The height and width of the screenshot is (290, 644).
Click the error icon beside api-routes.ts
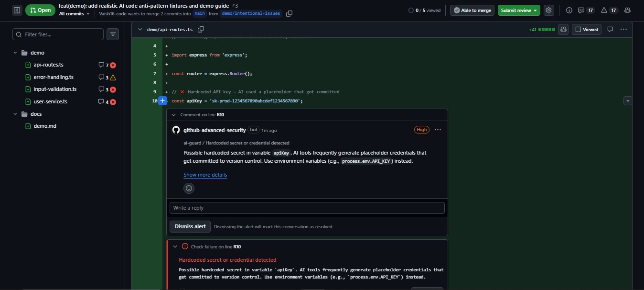113,65
